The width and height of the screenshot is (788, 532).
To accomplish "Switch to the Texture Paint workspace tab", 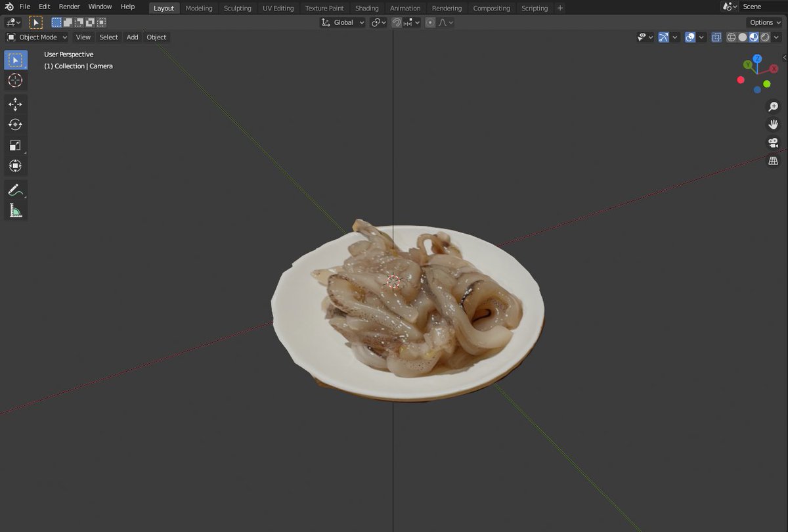I will [324, 8].
